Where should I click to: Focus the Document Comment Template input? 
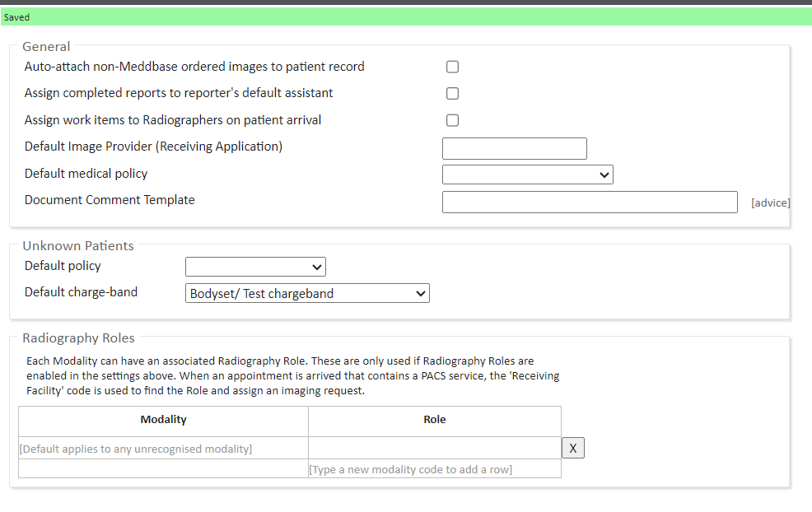click(589, 202)
